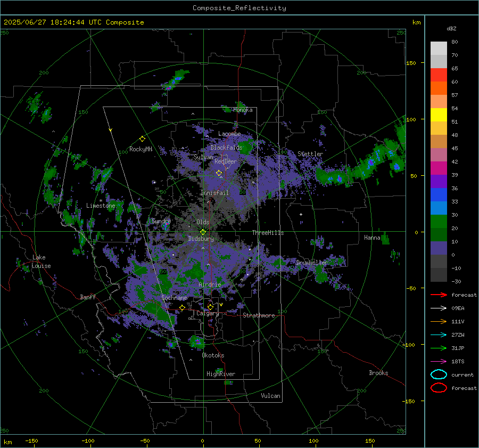Click the yellow diamond marker above Calgary
479x448 pixels.
click(x=210, y=307)
